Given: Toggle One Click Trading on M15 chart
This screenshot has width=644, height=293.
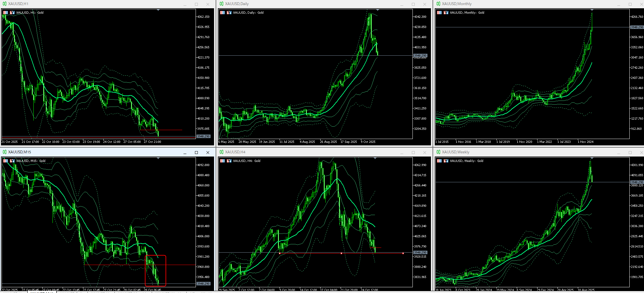Looking at the screenshot, I should 5,161.
